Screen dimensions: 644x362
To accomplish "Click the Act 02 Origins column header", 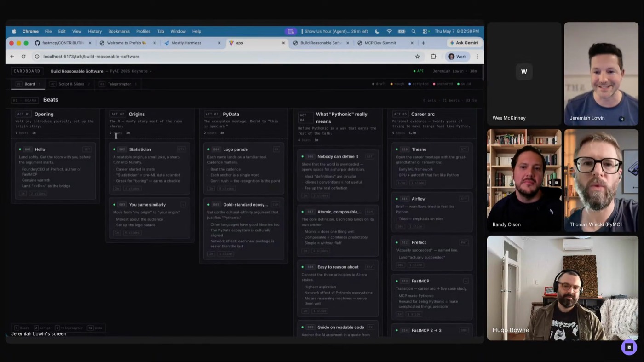I will (x=149, y=123).
